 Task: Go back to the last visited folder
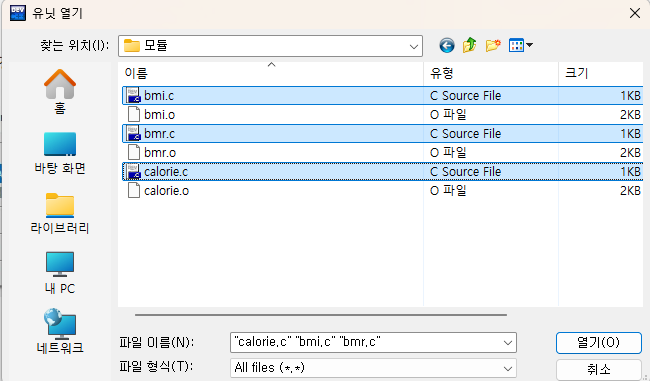(x=446, y=46)
